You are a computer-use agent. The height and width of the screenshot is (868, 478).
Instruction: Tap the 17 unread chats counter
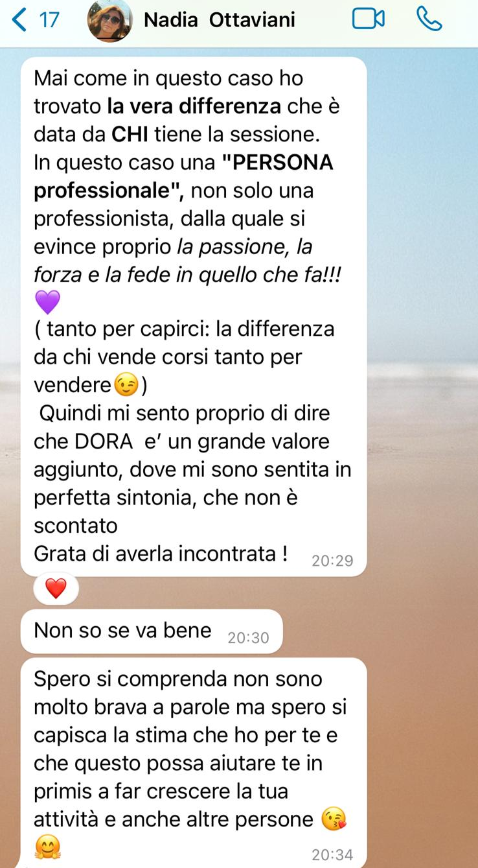[x=49, y=20]
